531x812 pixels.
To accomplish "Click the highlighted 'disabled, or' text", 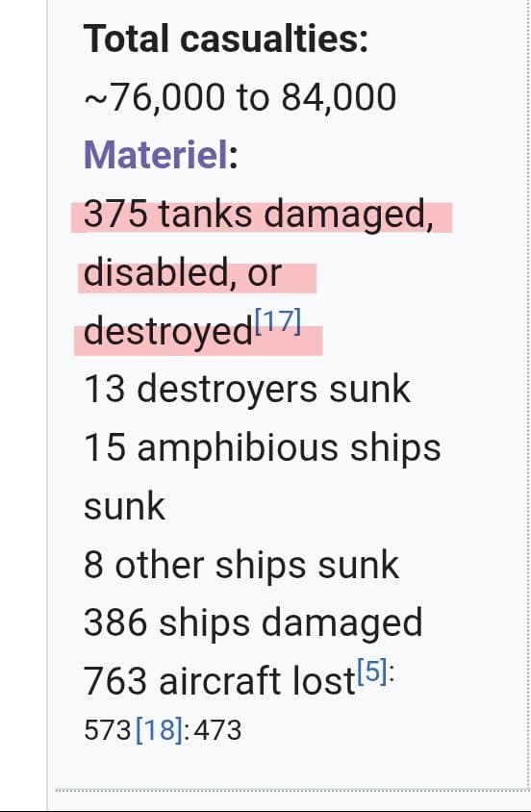I will 183,273.
